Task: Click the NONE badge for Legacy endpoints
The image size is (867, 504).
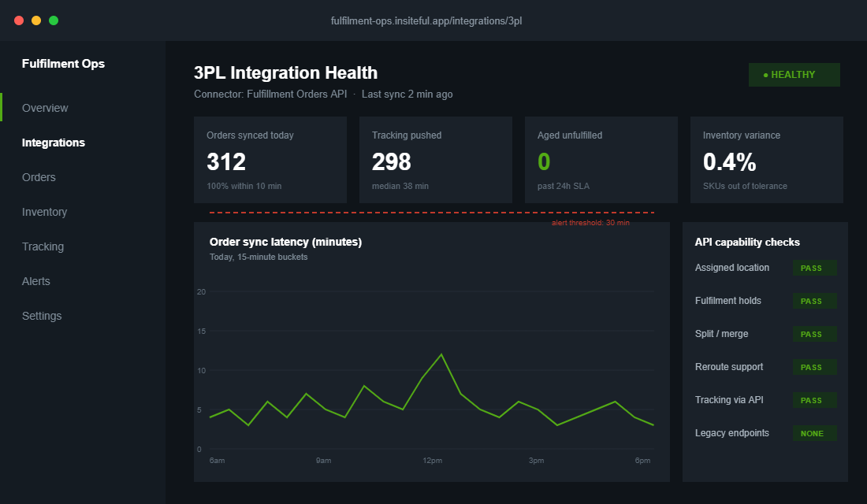Action: 814,434
